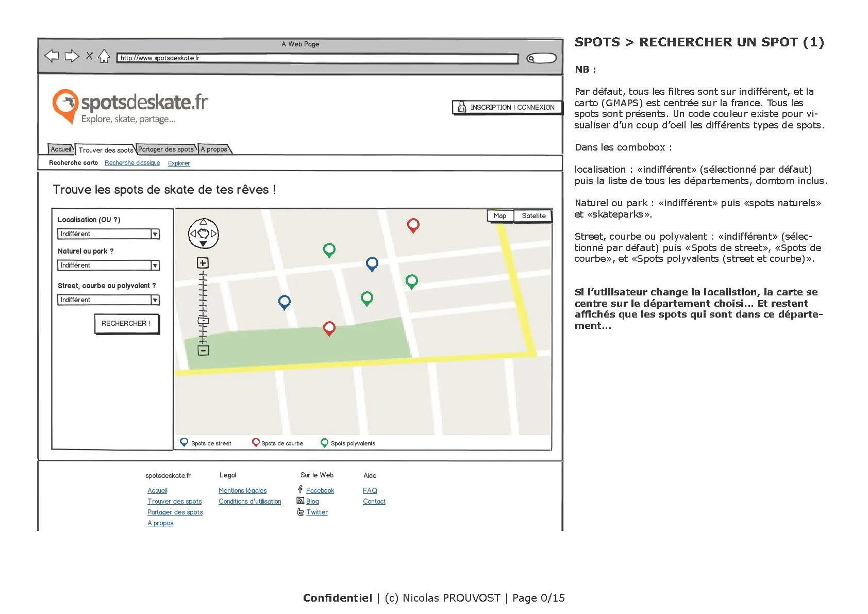The width and height of the screenshot is (868, 614).
Task: Open the Contact link
Action: pos(374,502)
